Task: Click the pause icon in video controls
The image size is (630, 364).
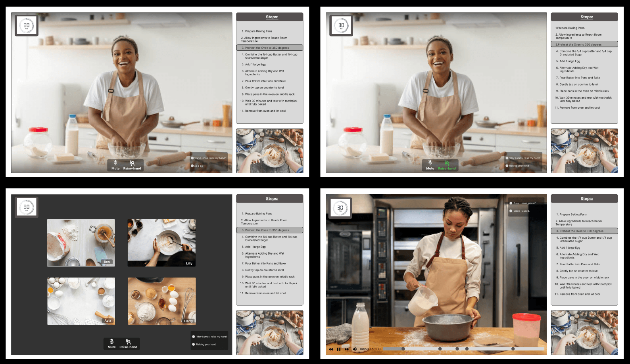Action: 339,349
